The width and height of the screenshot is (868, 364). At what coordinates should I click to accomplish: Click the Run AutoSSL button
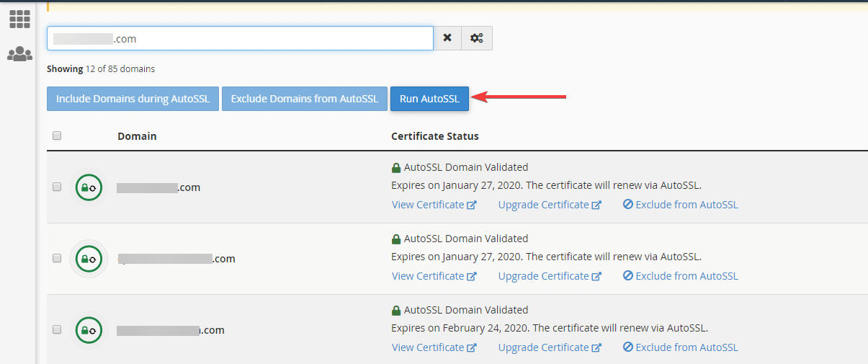click(429, 99)
